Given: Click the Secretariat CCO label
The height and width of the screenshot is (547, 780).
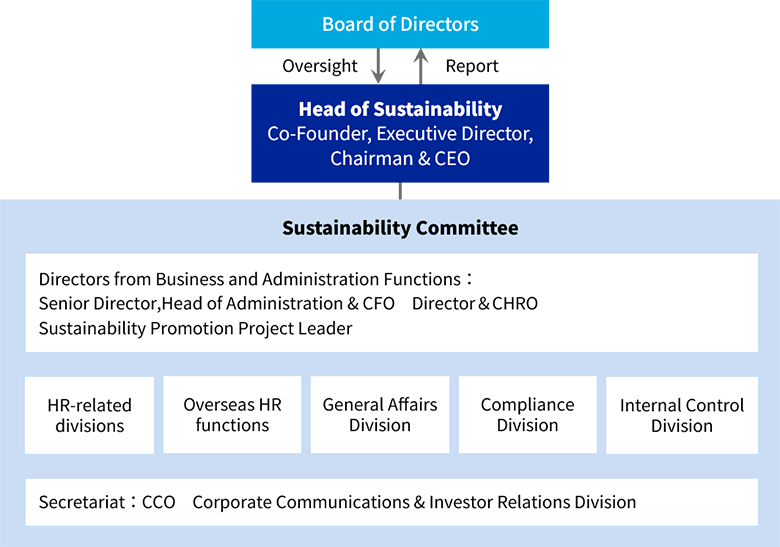Looking at the screenshot, I should 107,502.
